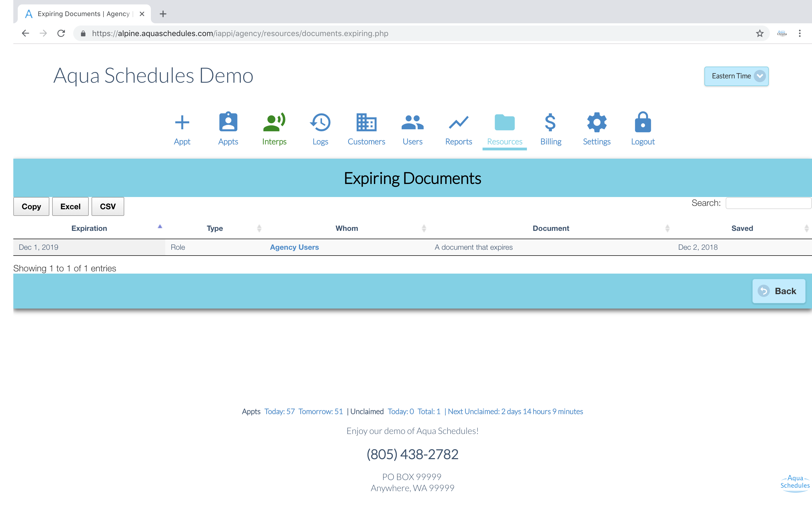Click the site padlock security icon
Image resolution: width=812 pixels, height=515 pixels.
point(83,33)
